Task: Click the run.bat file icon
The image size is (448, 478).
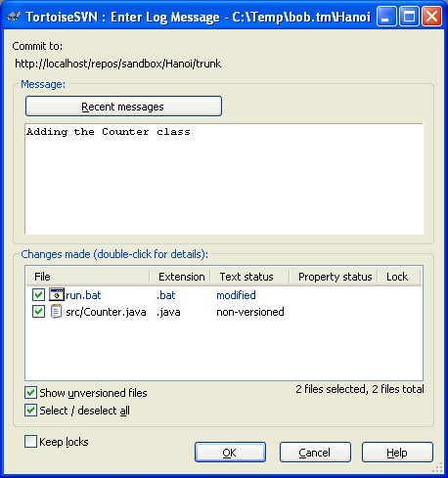Action: (56, 294)
